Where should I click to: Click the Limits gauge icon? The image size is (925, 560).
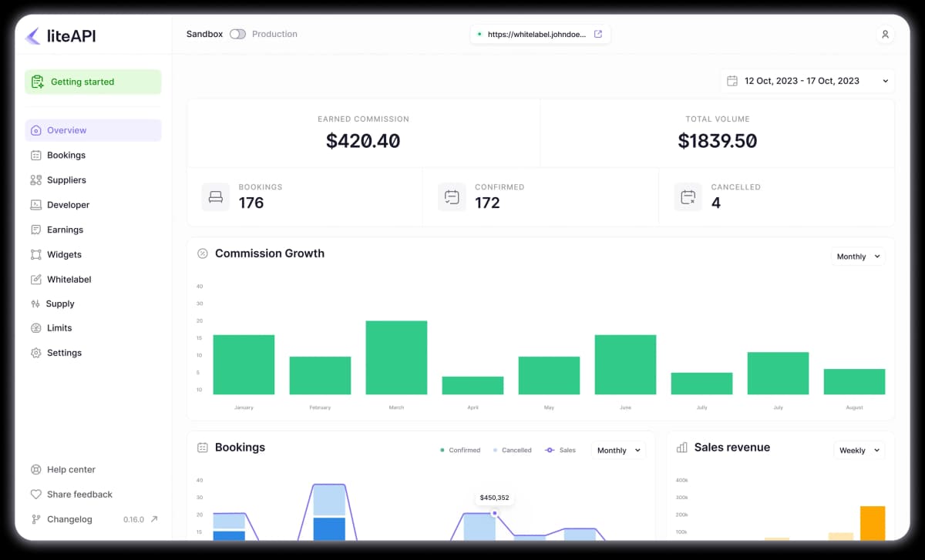tap(35, 328)
